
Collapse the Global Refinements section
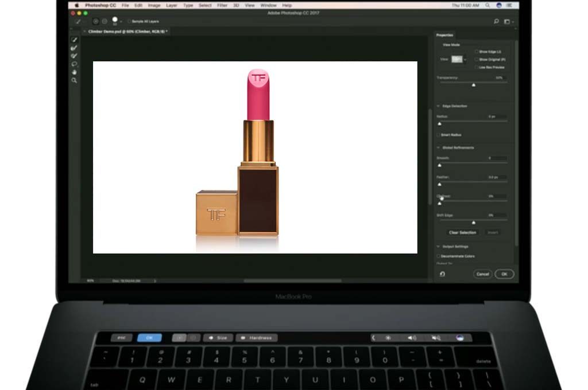[438, 147]
